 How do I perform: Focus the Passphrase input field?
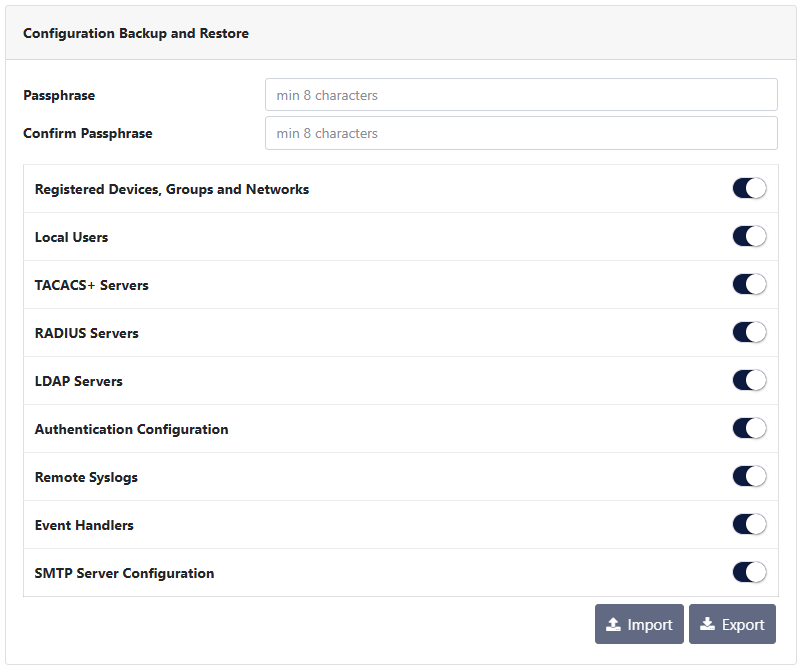click(x=520, y=95)
